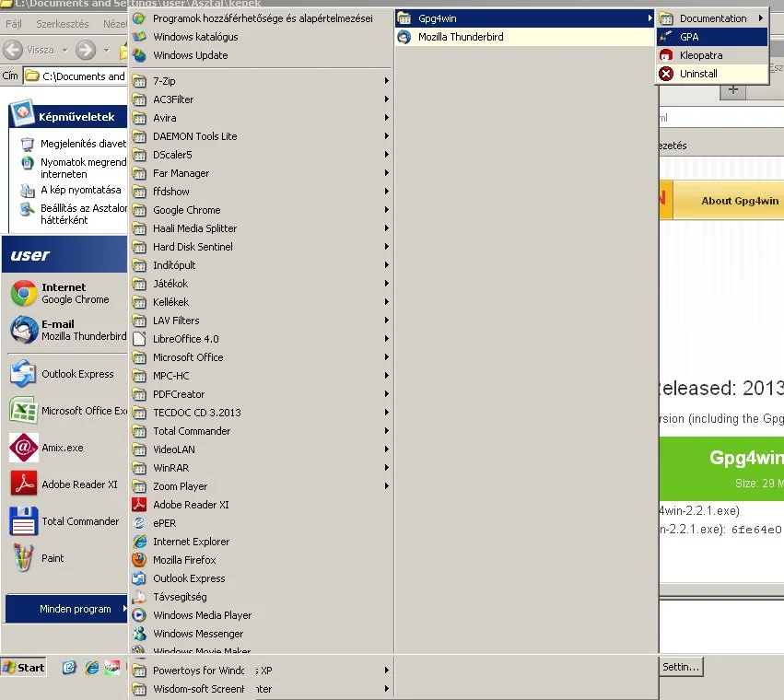Click the Mozilla Firefox icon in program list
784x700 pixels.
[x=139, y=559]
